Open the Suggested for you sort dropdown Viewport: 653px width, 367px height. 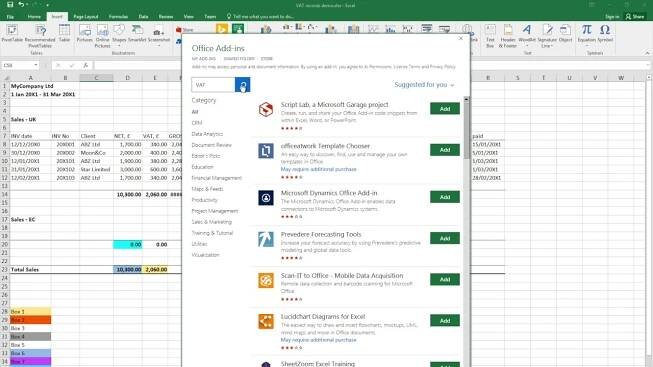[x=424, y=85]
